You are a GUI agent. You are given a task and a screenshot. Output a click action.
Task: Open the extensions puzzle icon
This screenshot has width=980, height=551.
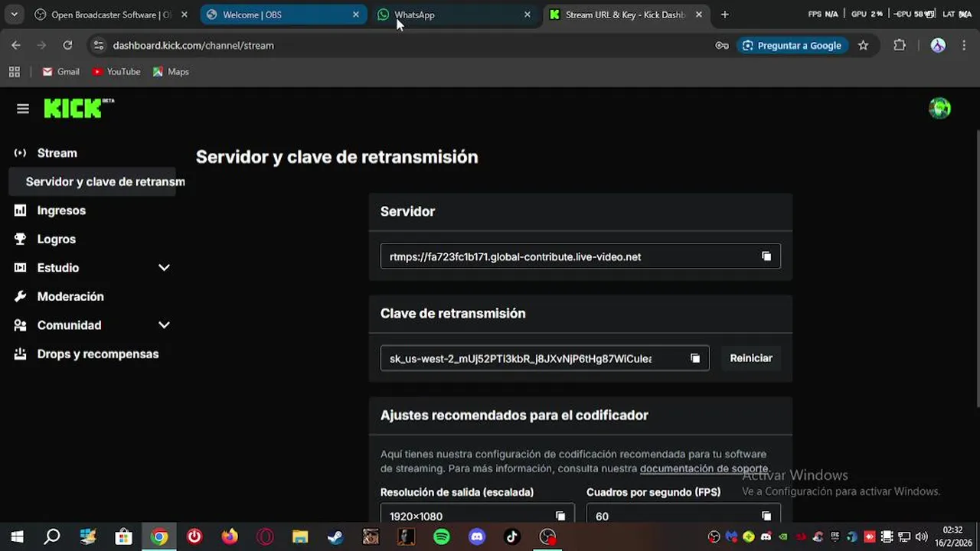click(900, 45)
